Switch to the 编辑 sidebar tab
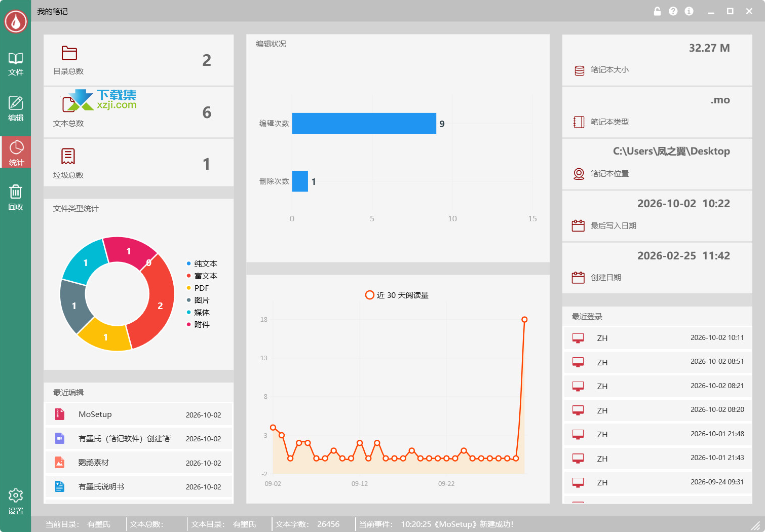The image size is (765, 532). click(16, 108)
